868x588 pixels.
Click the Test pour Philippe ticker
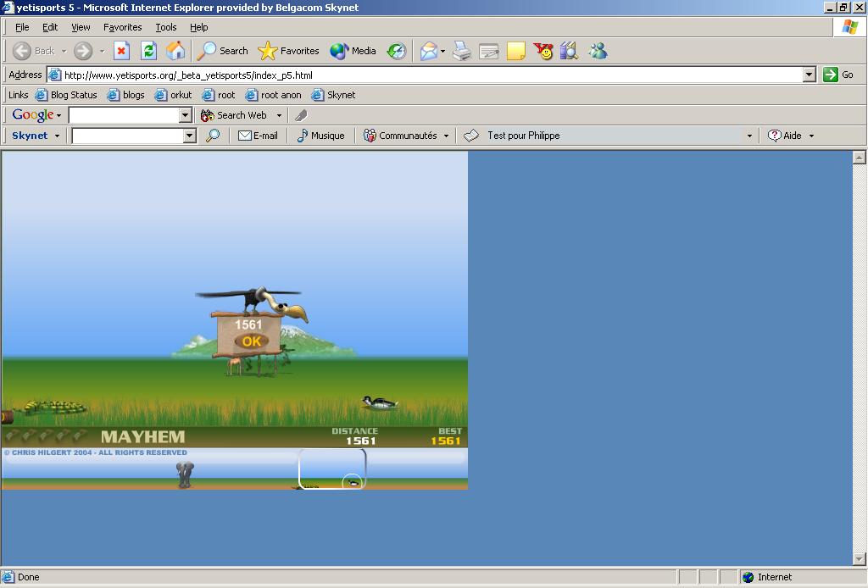click(523, 136)
